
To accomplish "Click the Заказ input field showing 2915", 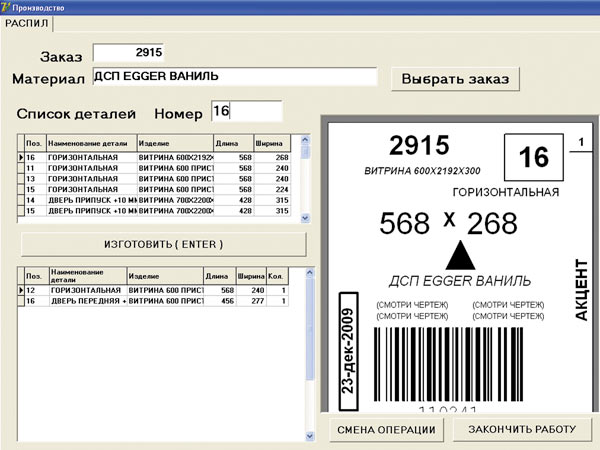I will point(128,52).
